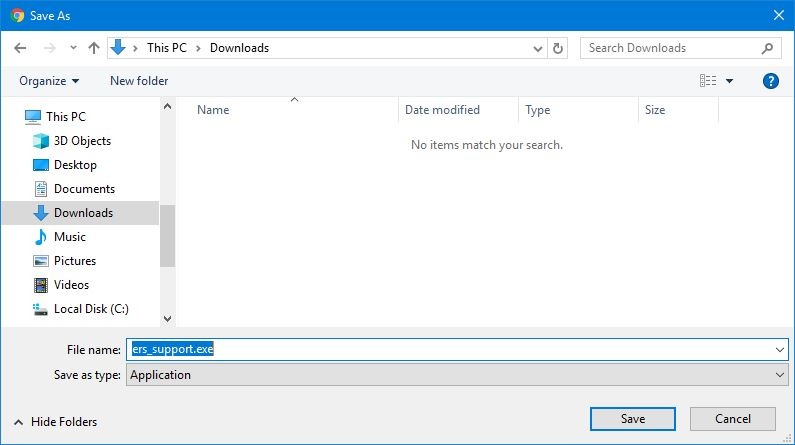Click the Save button
The height and width of the screenshot is (445, 795).
pos(633,419)
